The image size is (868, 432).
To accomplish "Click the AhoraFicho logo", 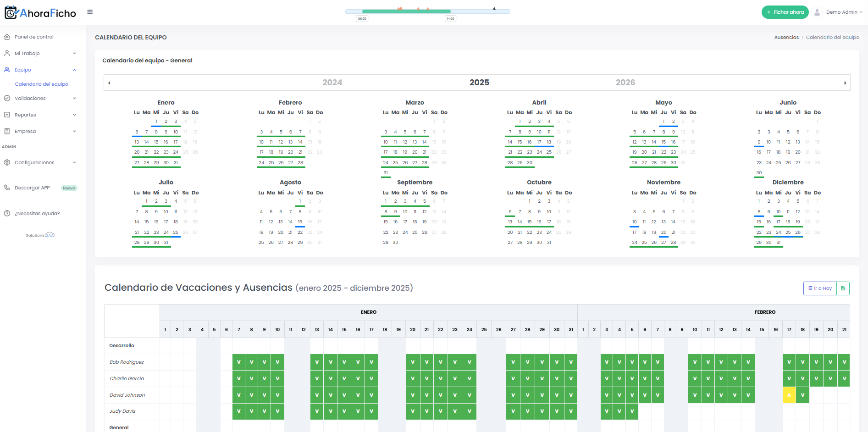I will pos(40,13).
